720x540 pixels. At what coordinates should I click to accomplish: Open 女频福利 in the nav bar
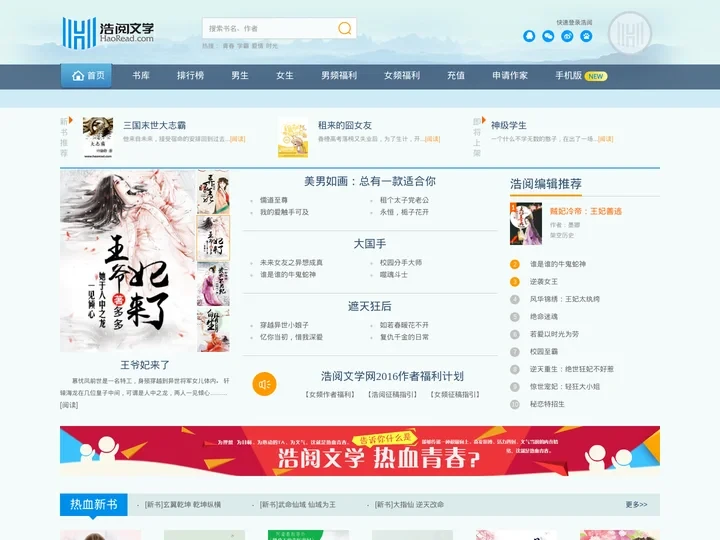pos(402,76)
